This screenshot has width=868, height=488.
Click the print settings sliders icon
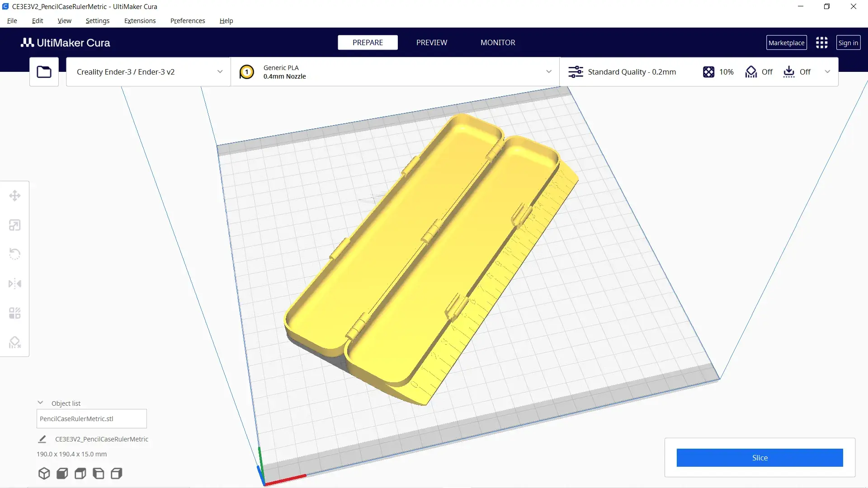point(576,72)
